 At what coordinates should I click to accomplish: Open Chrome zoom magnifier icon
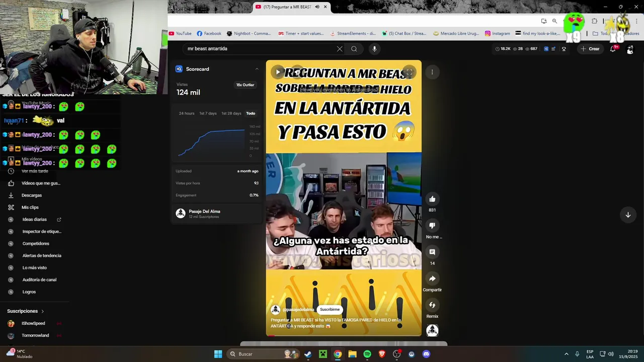coord(554,21)
